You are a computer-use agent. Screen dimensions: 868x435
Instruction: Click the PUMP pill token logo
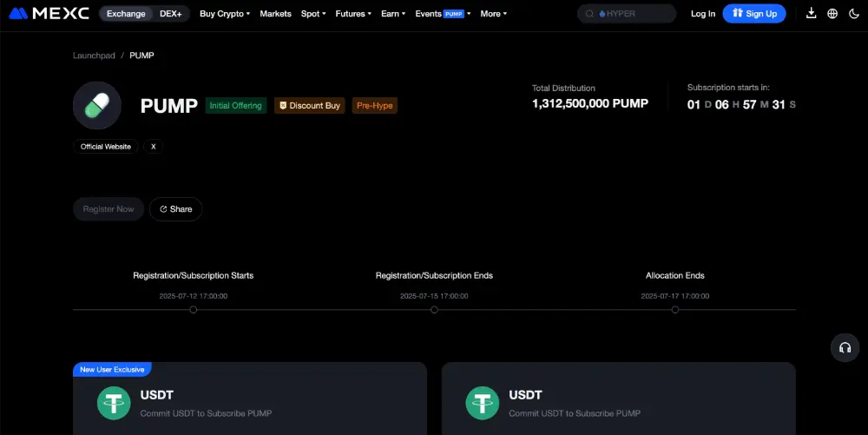click(97, 105)
